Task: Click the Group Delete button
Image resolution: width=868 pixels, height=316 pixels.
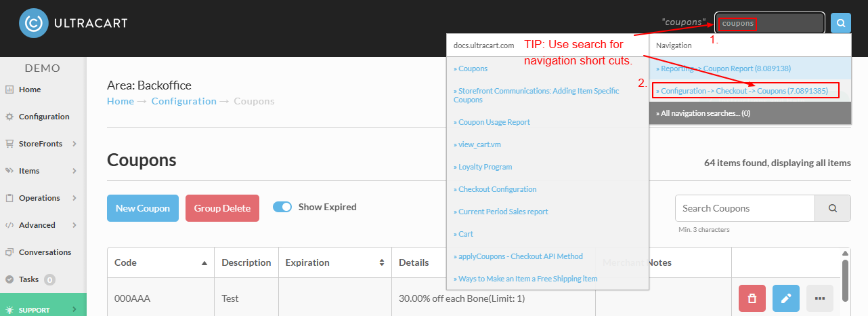Action: [x=222, y=208]
